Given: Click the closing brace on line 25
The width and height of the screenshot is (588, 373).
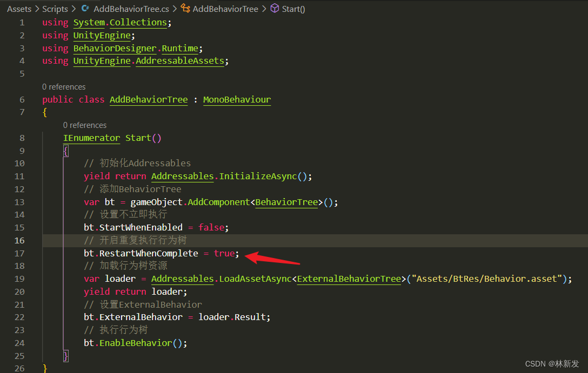Looking at the screenshot, I should click(x=65, y=356).
